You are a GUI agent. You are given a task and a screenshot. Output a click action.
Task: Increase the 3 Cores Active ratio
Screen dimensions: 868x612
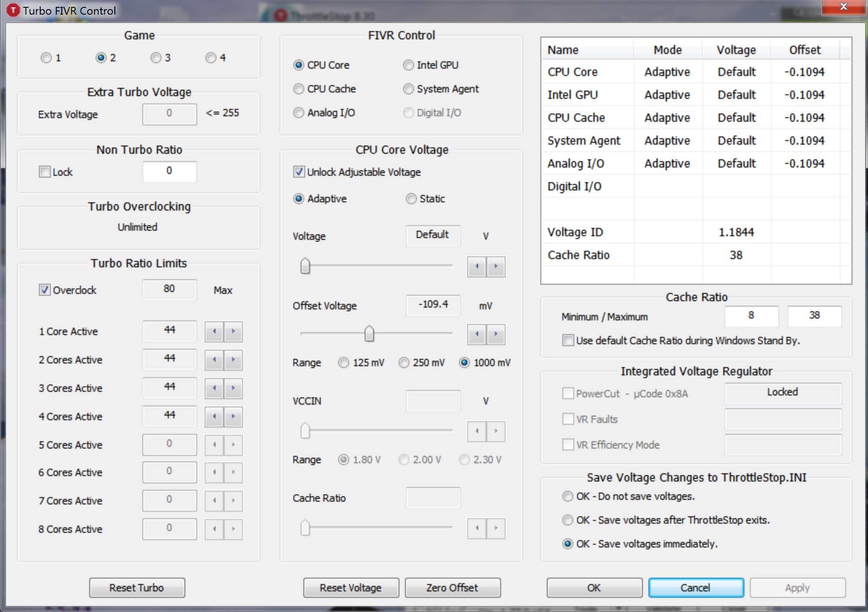(233, 388)
